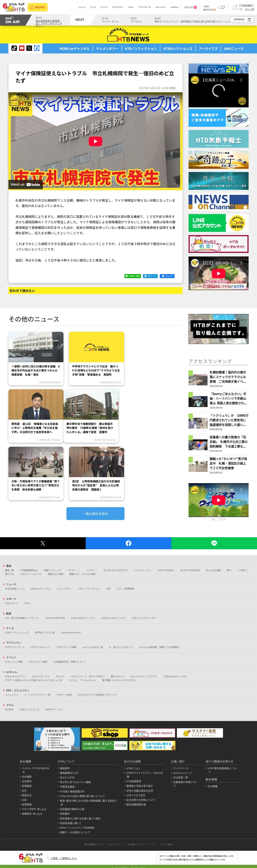The height and width of the screenshot is (868, 257).
Task: Open the HTB YouTube channel icon
Action: 22,48
